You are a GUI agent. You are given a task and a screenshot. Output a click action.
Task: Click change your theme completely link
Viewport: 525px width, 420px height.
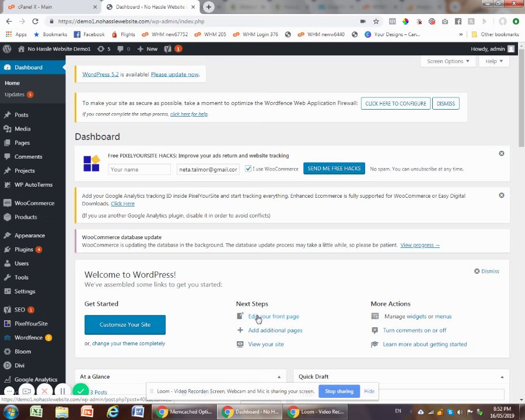(128, 344)
